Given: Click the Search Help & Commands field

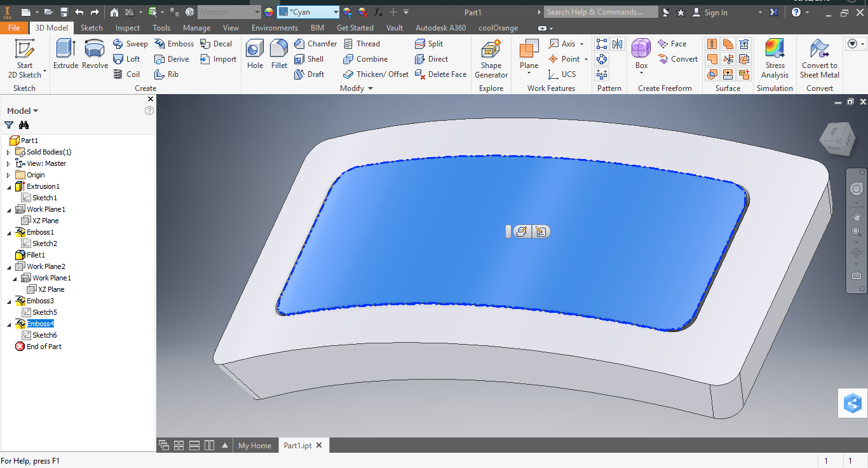Looking at the screenshot, I should [x=601, y=12].
